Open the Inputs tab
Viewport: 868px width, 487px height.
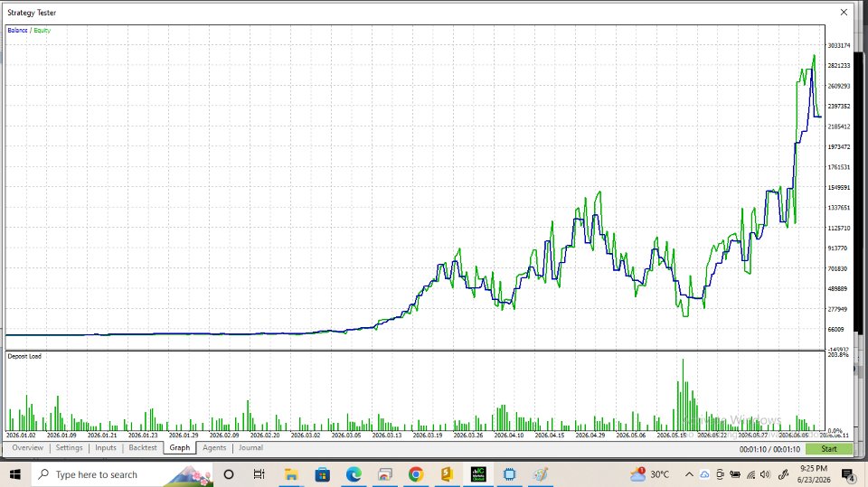point(105,448)
